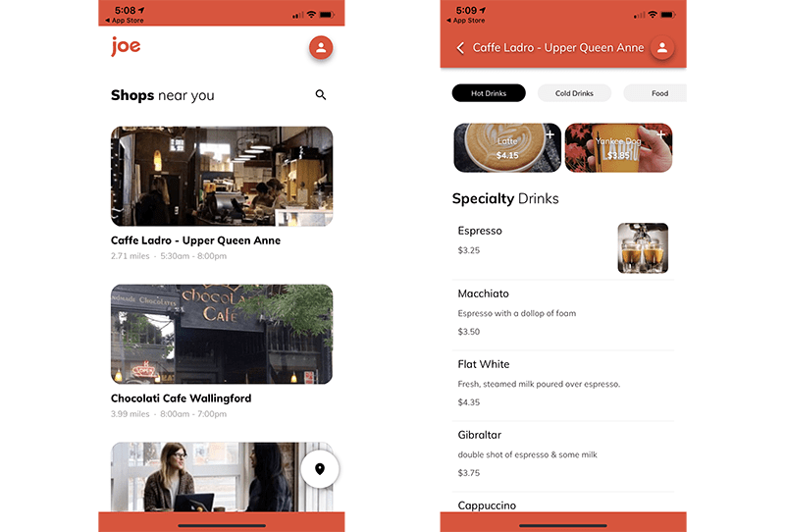Open the Cappuccino item

487,505
